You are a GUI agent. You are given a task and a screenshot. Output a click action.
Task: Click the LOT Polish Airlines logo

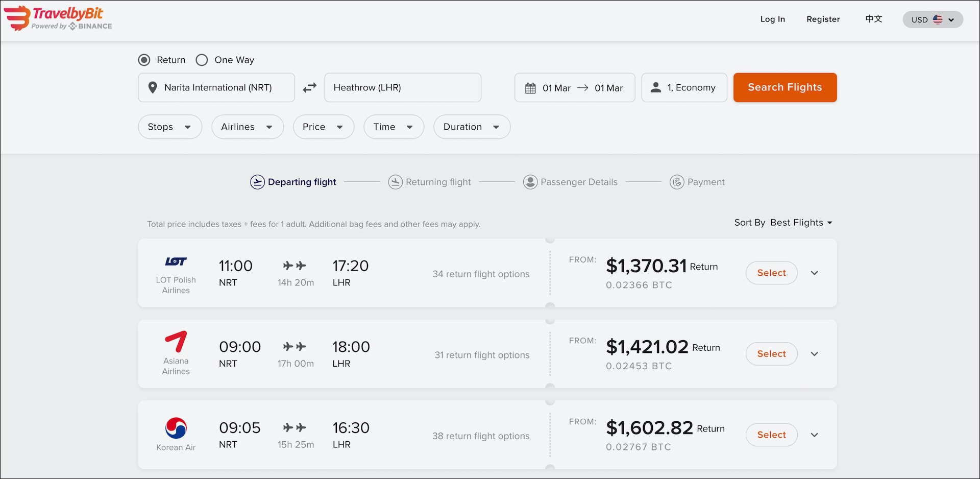point(176,261)
